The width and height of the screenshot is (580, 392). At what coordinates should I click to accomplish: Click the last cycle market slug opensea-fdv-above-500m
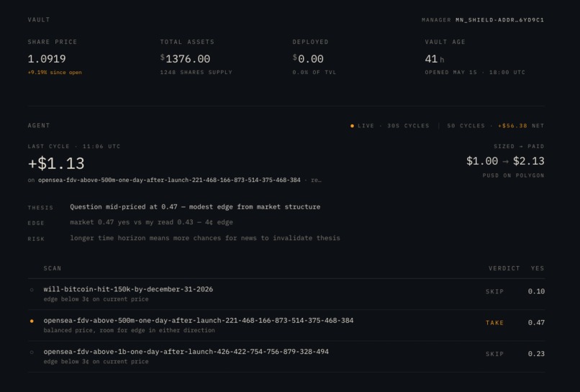169,180
